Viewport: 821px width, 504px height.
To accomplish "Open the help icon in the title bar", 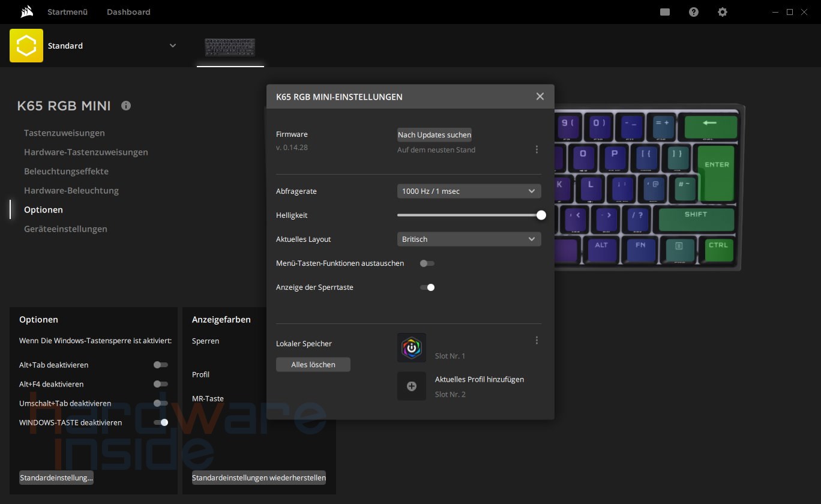I will click(694, 12).
